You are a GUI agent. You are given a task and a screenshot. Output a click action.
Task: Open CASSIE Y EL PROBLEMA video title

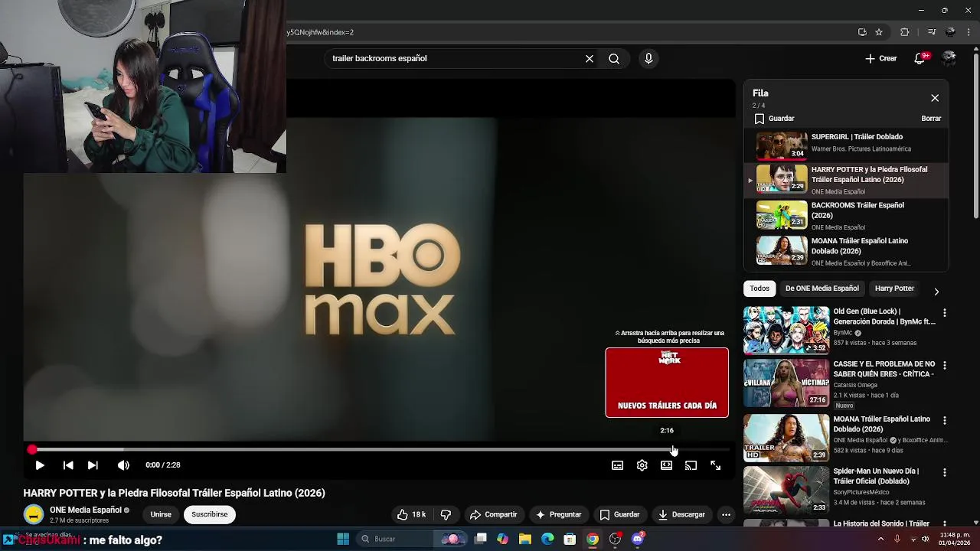tap(884, 369)
